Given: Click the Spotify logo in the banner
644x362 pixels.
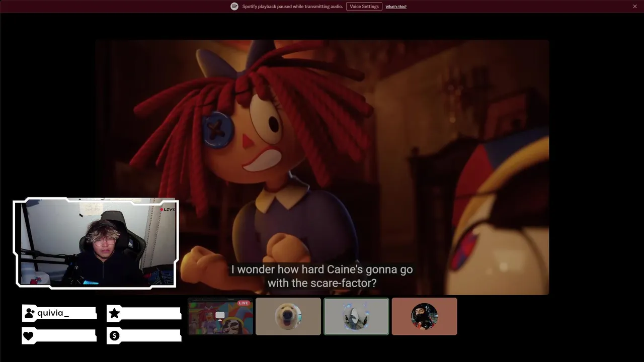Looking at the screenshot, I should tap(234, 7).
